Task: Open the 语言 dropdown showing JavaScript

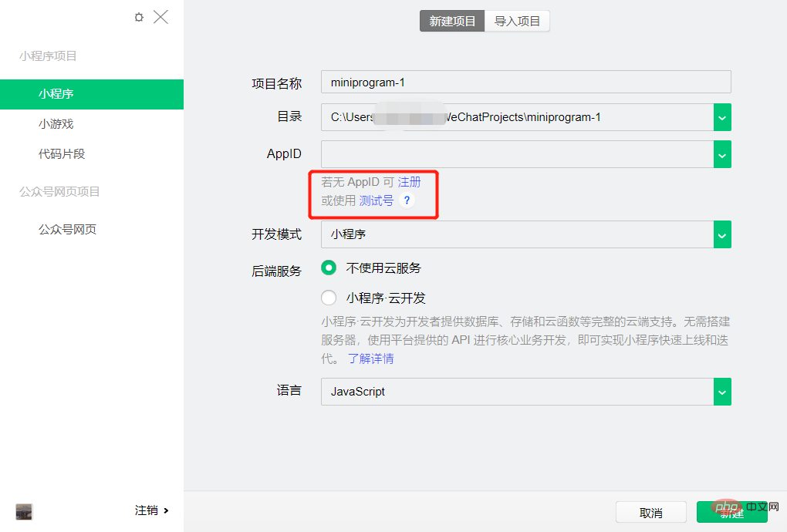Action: pyautogui.click(x=721, y=392)
